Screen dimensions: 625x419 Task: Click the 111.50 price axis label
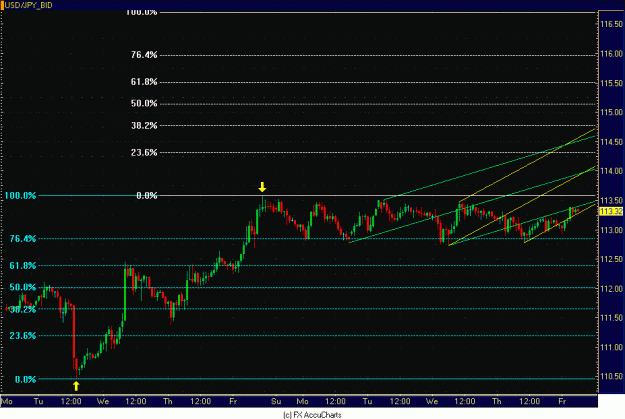tap(611, 318)
